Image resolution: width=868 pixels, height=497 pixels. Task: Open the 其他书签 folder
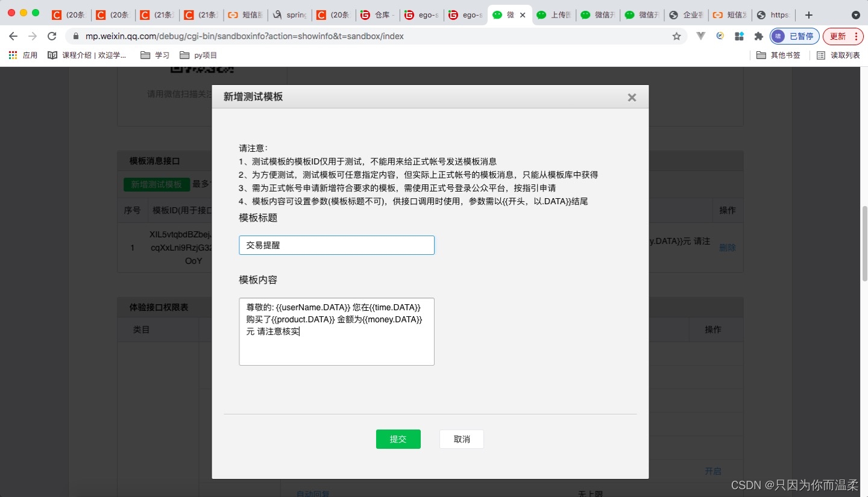coord(779,55)
